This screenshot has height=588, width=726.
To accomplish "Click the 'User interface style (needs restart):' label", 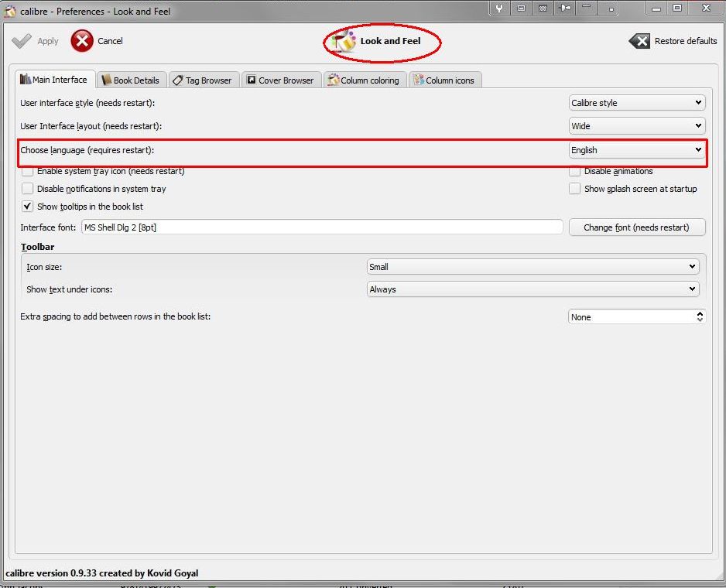I will [x=87, y=103].
